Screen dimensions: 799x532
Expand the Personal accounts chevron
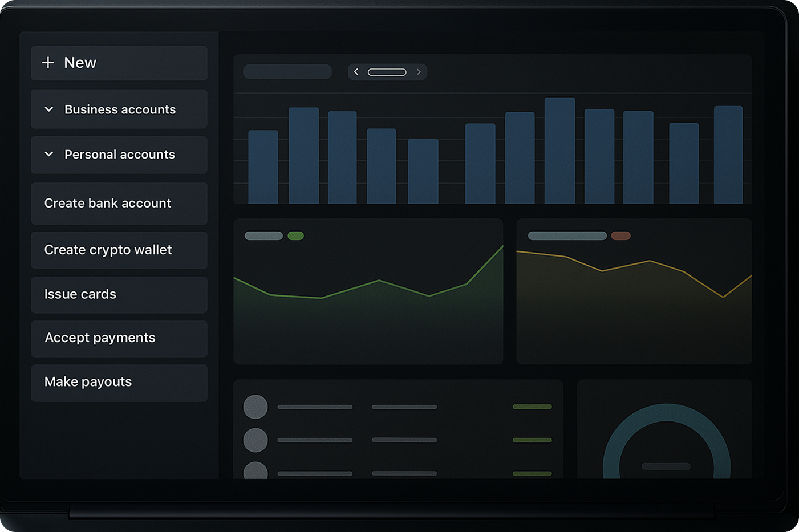[49, 155]
